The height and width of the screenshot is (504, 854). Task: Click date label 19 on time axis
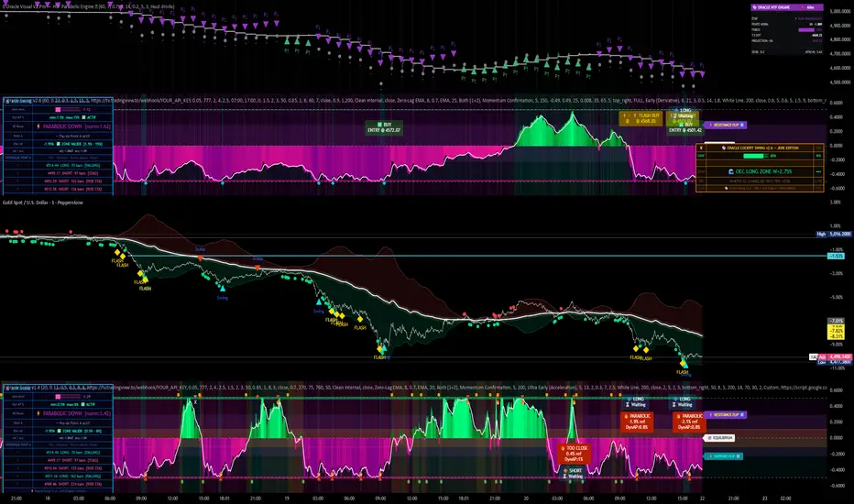click(287, 498)
